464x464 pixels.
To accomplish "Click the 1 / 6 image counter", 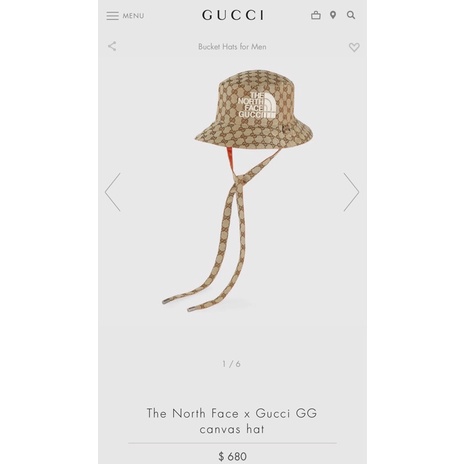I will 231,364.
